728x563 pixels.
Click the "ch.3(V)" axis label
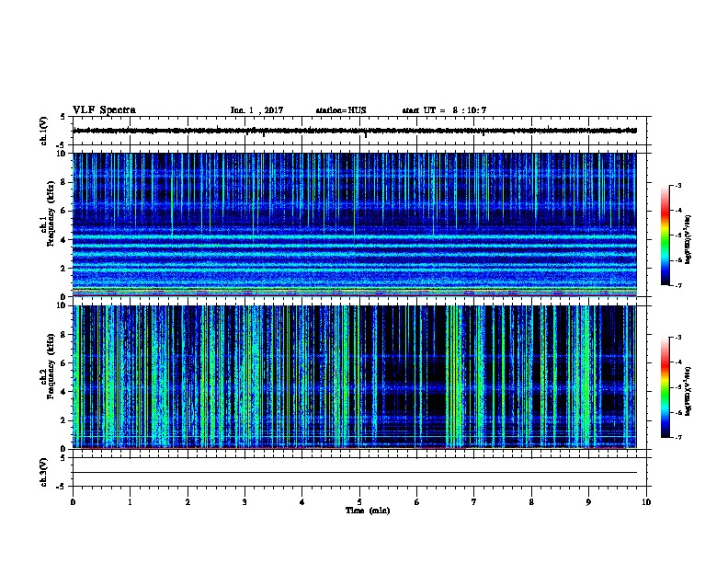[43, 472]
